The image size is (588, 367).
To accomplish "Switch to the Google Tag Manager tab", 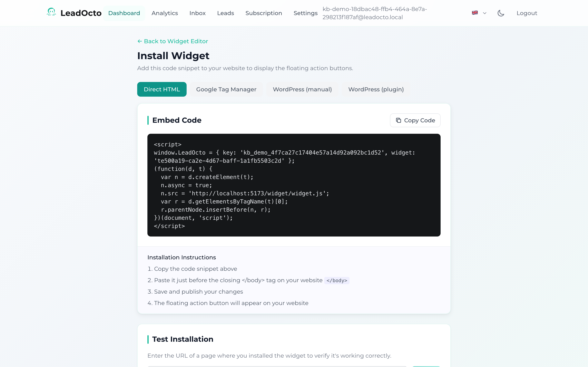I will point(226,89).
